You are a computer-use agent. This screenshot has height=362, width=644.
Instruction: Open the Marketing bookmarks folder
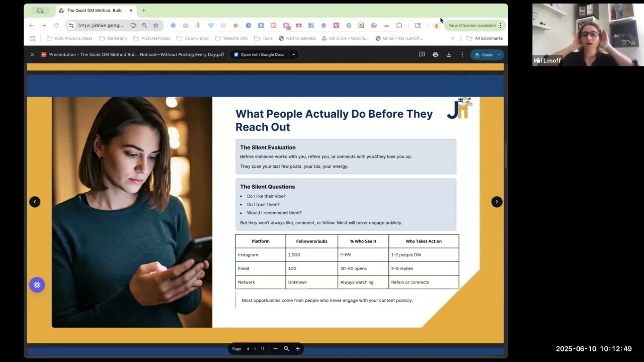coord(113,38)
